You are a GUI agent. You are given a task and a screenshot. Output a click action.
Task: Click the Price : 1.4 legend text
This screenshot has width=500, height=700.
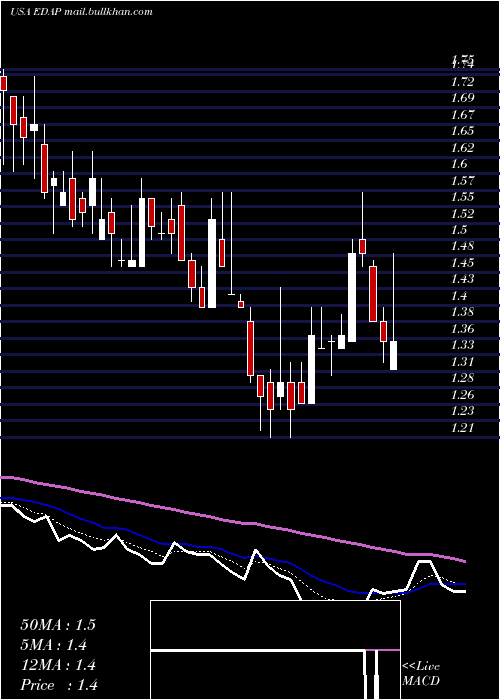pos(59,685)
